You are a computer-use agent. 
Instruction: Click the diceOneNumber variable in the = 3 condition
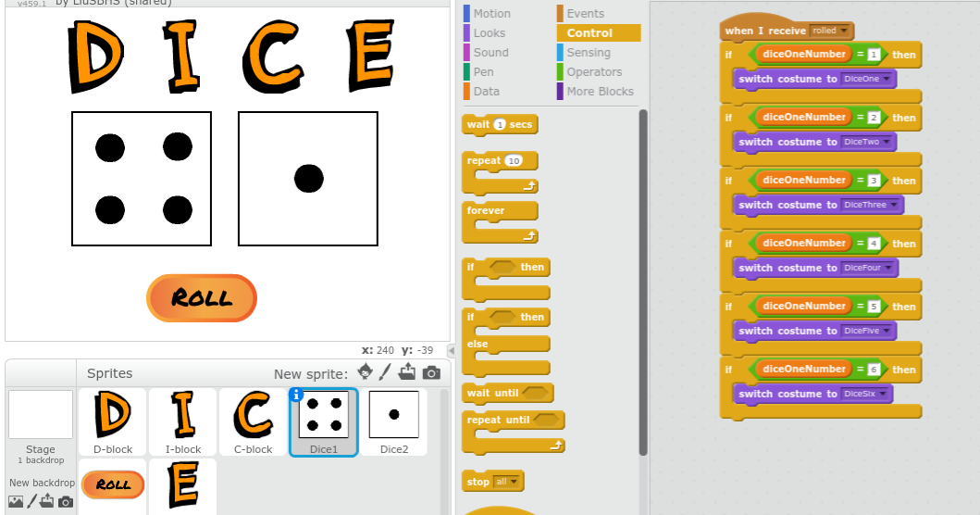coord(804,181)
